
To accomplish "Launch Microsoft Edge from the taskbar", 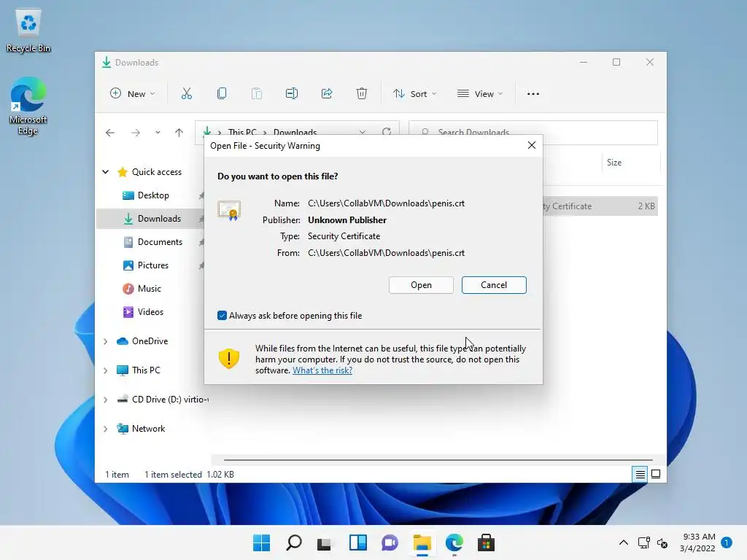I will pyautogui.click(x=454, y=542).
